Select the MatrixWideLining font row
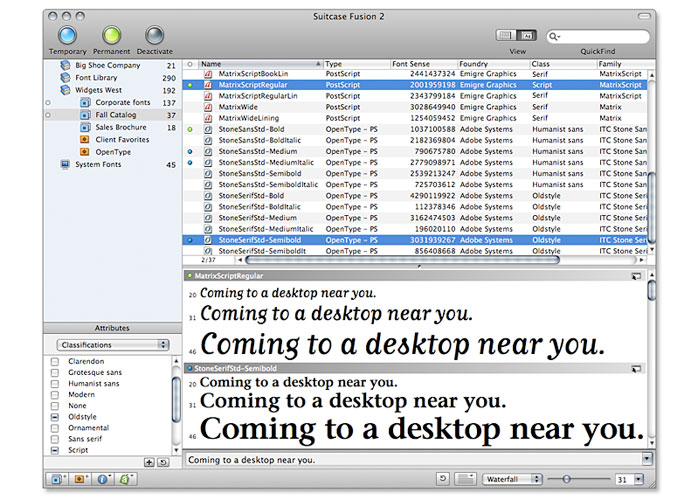This screenshot has width=698, height=500. [414, 118]
